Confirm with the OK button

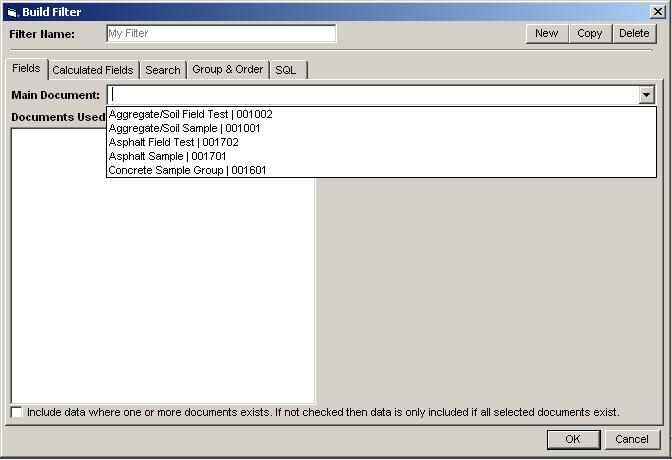tap(573, 439)
